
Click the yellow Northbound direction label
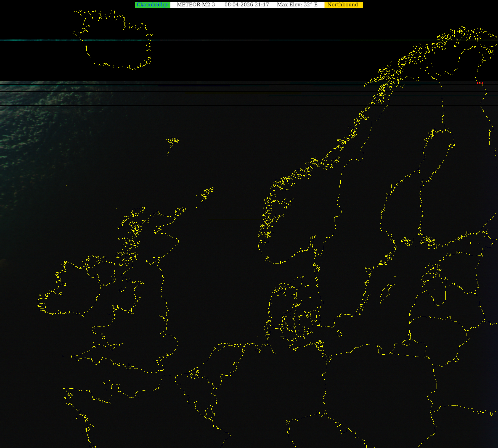[x=343, y=5]
